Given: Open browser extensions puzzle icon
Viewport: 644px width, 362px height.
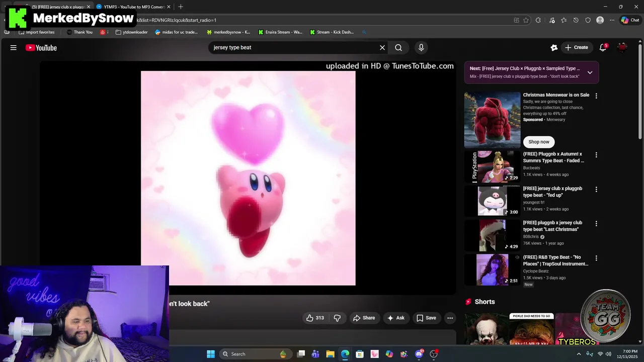Looking at the screenshot, I should [538, 20].
